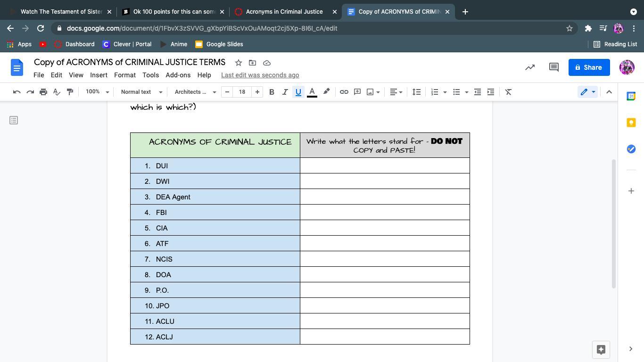644x362 pixels.
Task: Open the Last edit was seconds ago link
Action: pos(260,75)
